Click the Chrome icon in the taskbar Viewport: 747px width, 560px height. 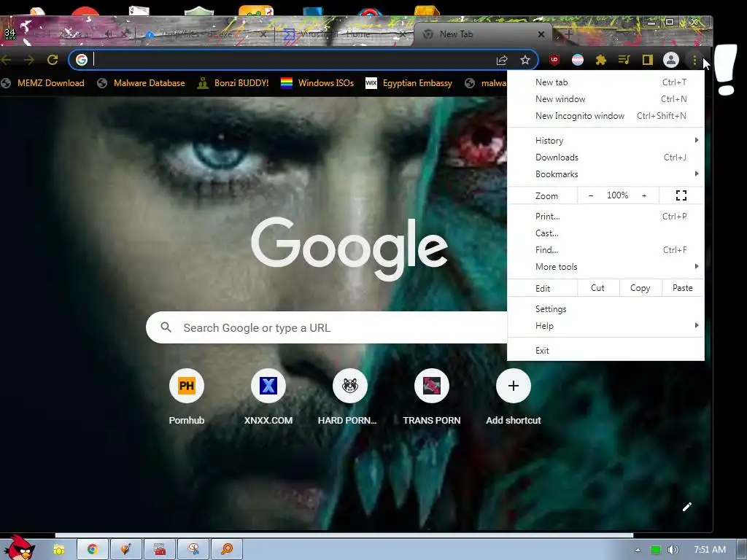click(x=93, y=550)
